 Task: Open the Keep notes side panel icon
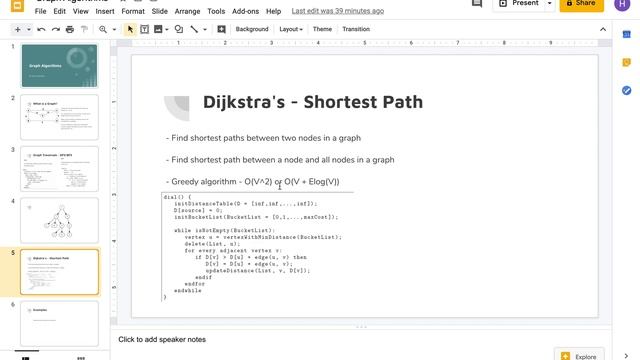pyautogui.click(x=627, y=62)
